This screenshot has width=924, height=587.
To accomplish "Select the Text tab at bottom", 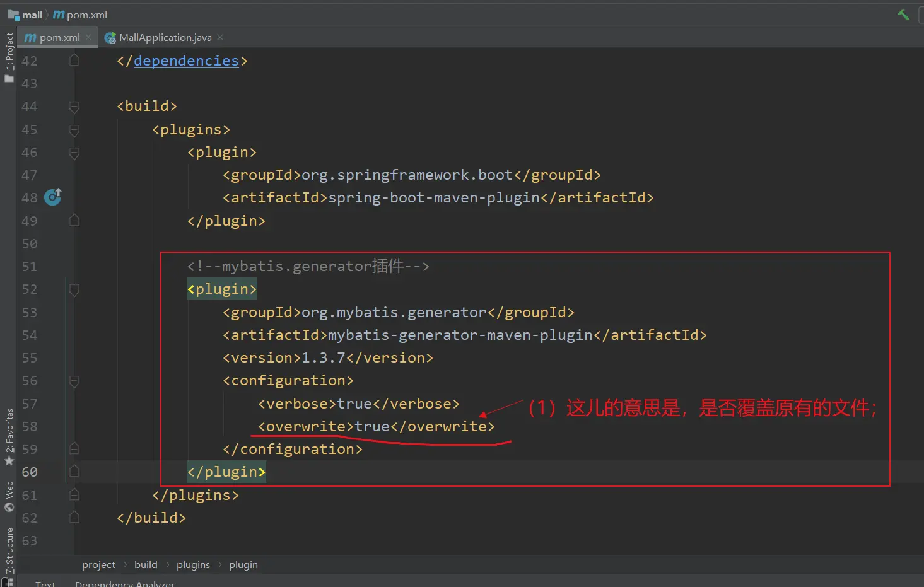I will (x=45, y=583).
